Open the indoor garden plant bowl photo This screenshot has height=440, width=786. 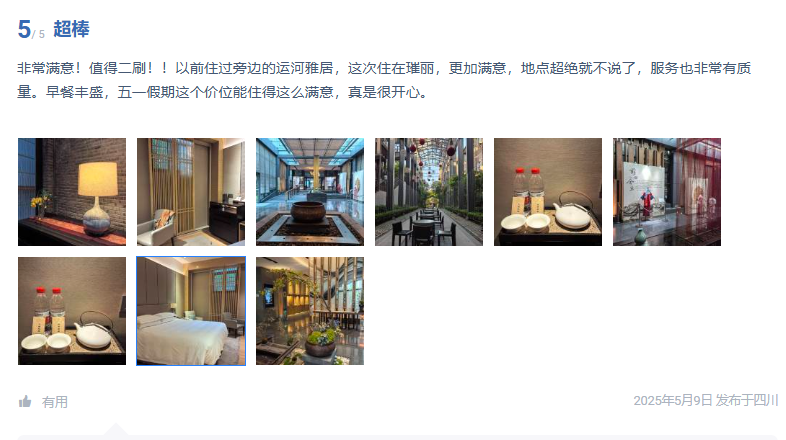[310, 311]
